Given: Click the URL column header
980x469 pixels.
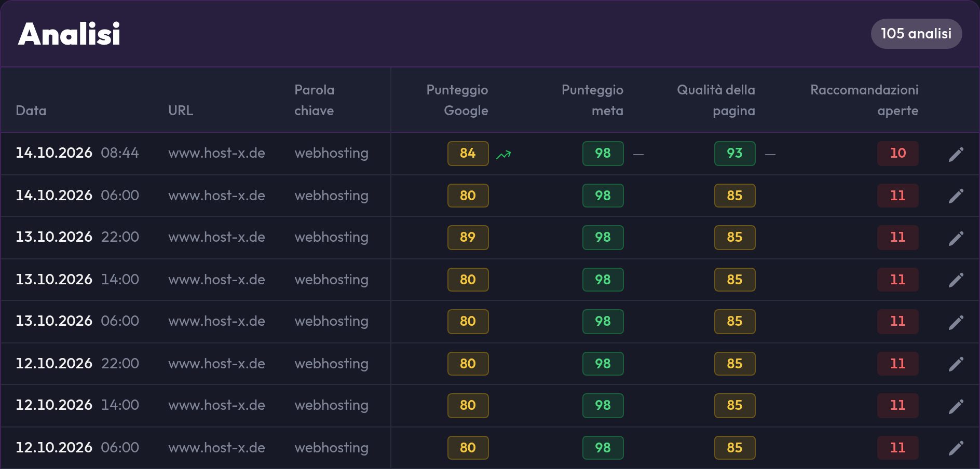Looking at the screenshot, I should (181, 111).
